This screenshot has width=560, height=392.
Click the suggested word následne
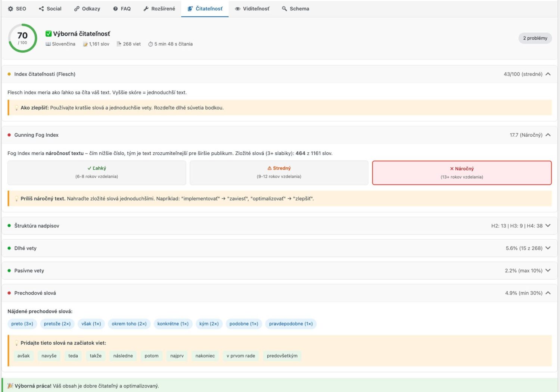pyautogui.click(x=123, y=356)
